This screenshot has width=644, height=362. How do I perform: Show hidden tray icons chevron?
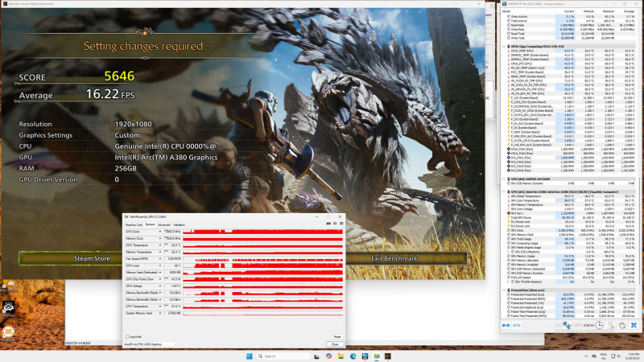[586, 356]
